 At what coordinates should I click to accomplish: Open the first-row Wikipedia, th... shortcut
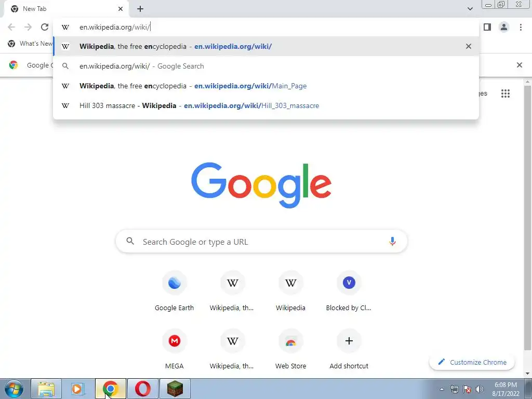click(232, 291)
